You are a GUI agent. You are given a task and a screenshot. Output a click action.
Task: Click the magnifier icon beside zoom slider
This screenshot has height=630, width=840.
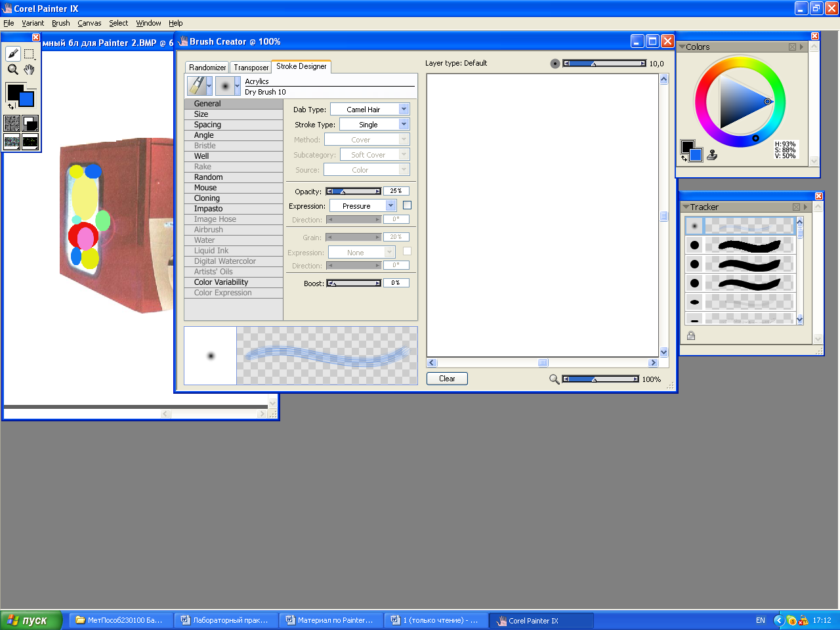point(555,379)
